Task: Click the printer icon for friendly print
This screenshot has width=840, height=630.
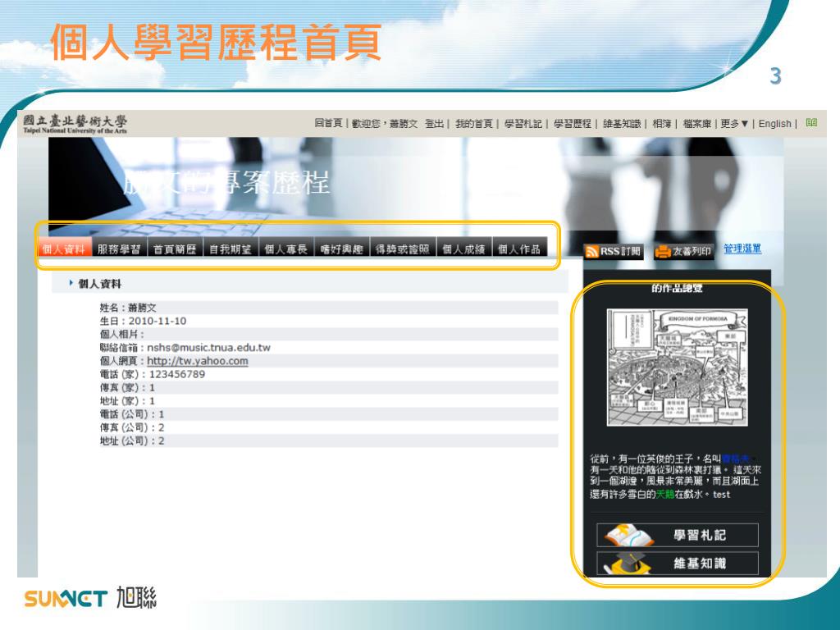Action: [663, 251]
